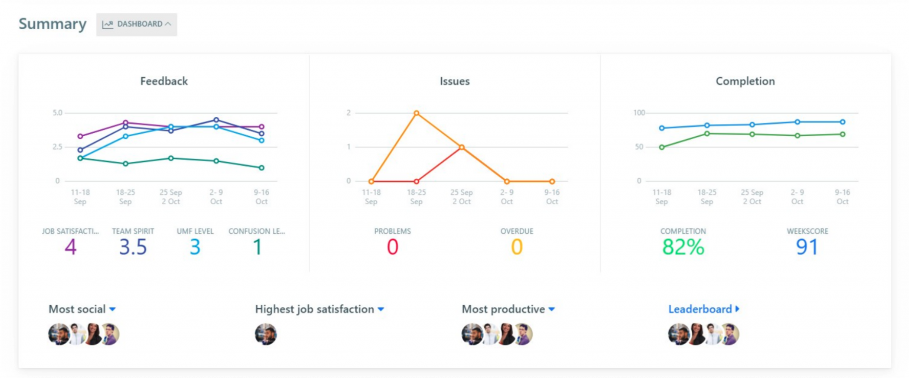Select the Team Spirit score 3.5

(133, 248)
